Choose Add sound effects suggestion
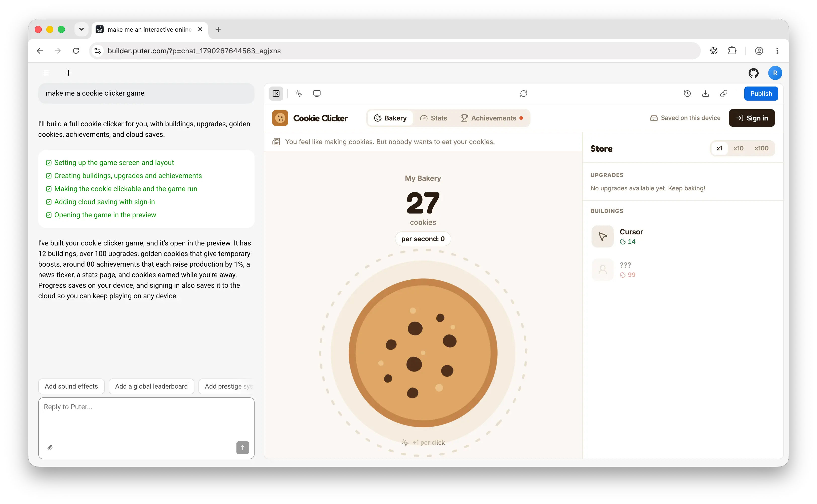 pyautogui.click(x=71, y=386)
